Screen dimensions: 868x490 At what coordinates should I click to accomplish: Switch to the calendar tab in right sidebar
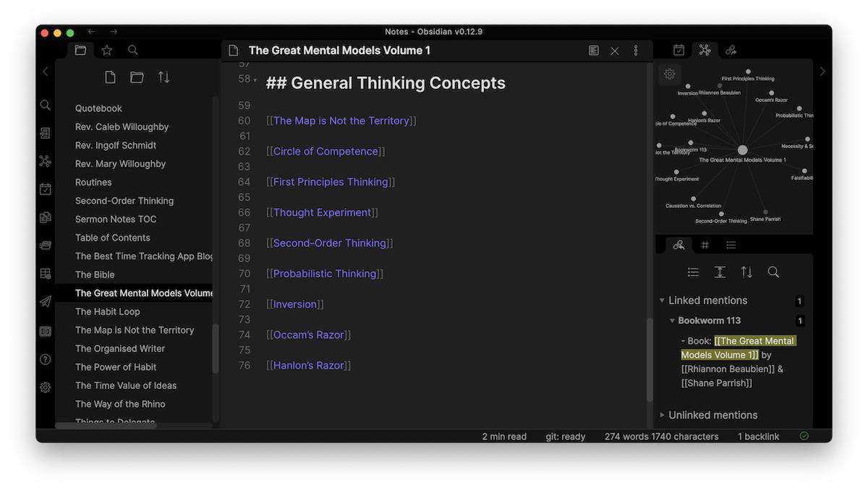click(678, 50)
